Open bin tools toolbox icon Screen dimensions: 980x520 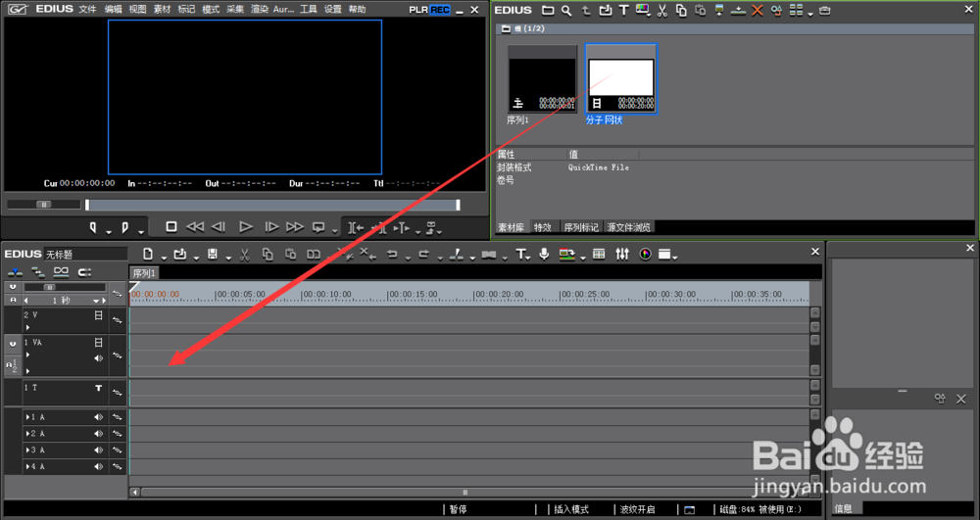tap(825, 10)
